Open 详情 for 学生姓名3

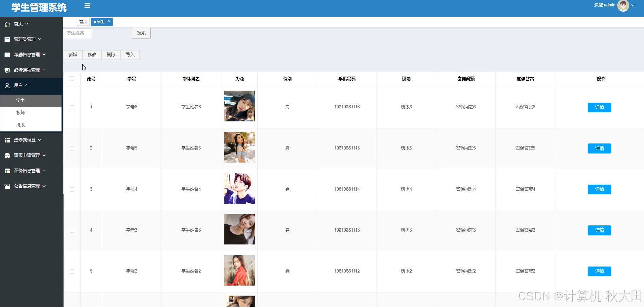pos(600,231)
